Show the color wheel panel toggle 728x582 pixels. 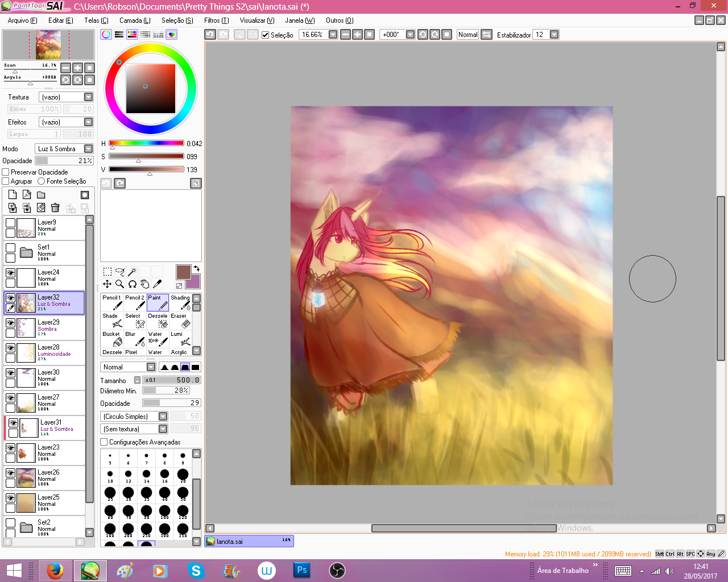(x=106, y=35)
